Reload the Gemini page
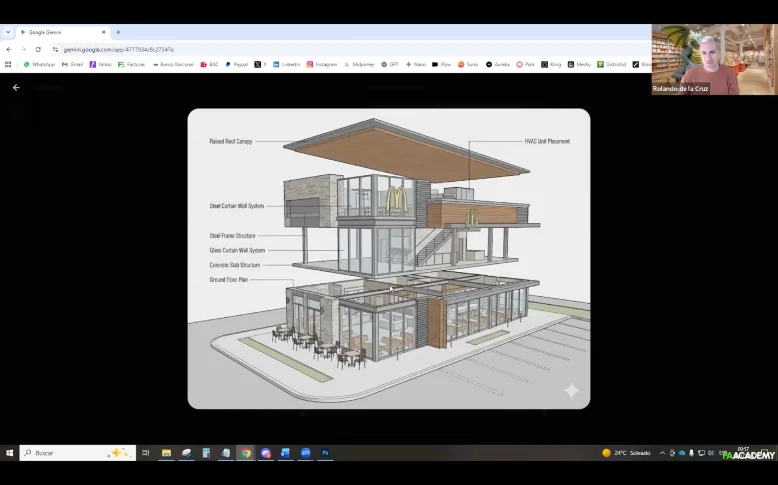778x485 pixels. pyautogui.click(x=38, y=49)
